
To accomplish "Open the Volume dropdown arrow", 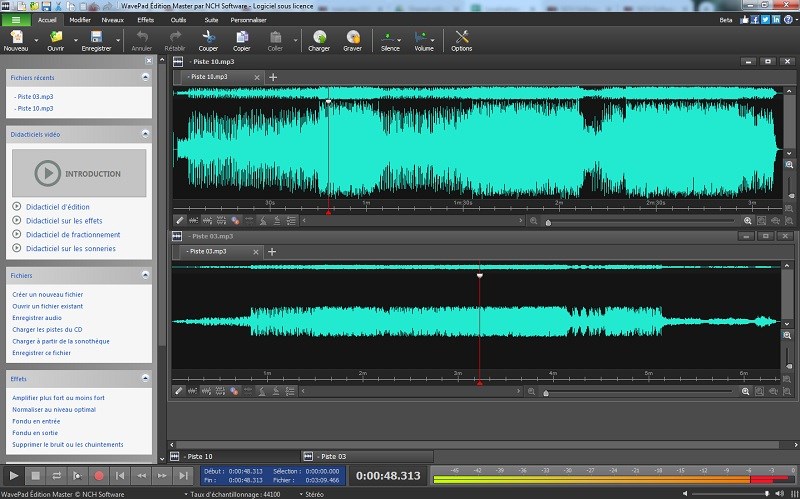I will (433, 40).
